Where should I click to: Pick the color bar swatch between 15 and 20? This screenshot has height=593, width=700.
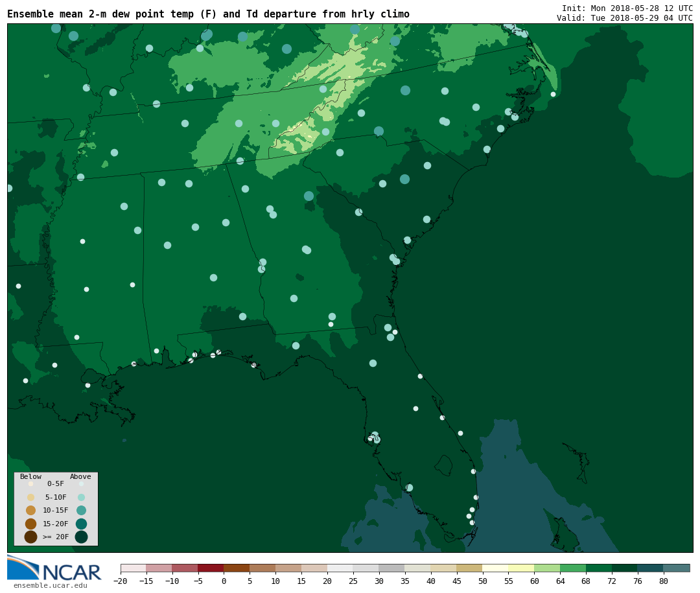click(x=314, y=568)
